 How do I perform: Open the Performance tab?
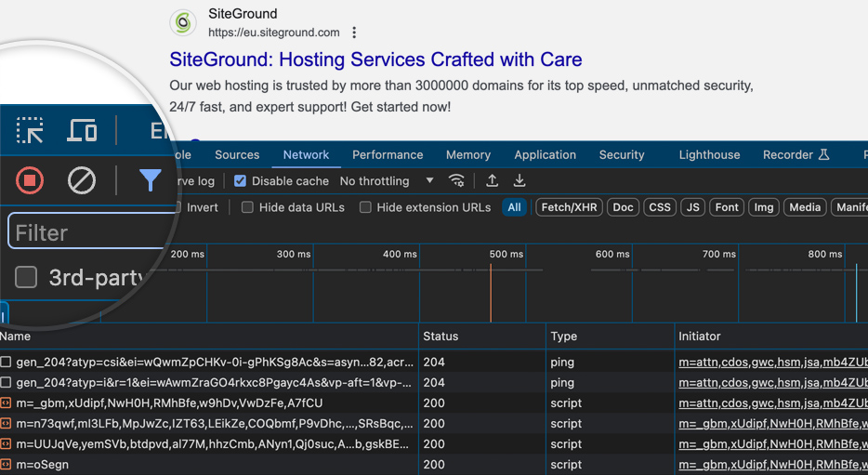[x=388, y=155]
